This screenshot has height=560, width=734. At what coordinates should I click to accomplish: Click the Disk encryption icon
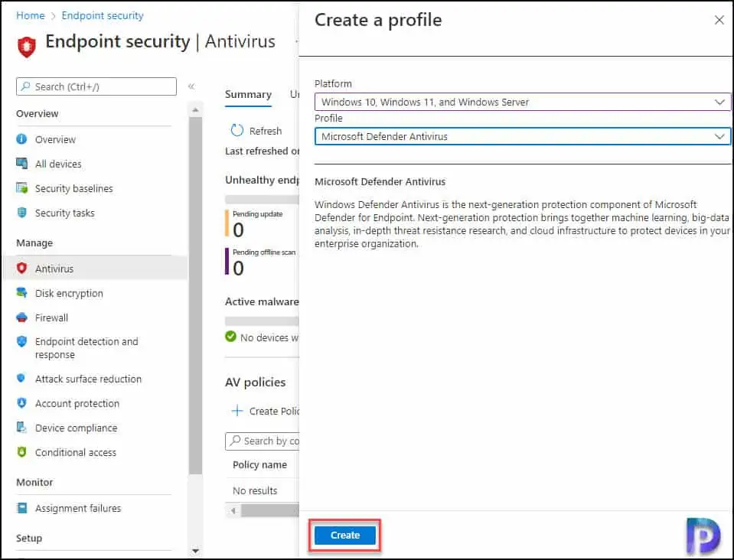point(21,293)
